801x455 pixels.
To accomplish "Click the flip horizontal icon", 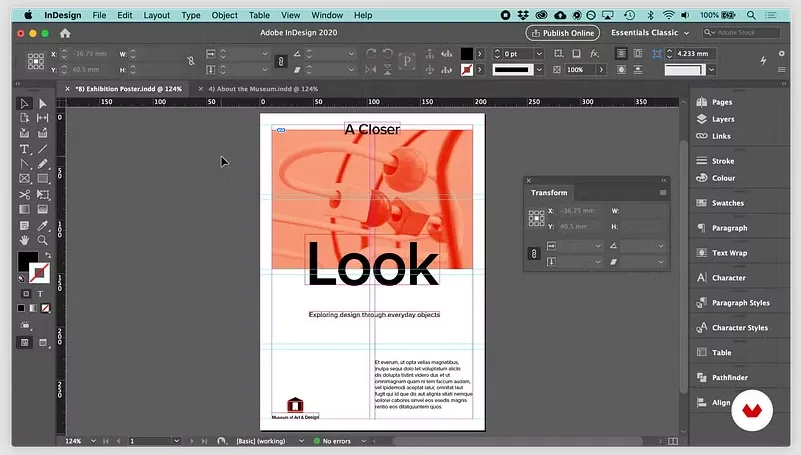I will click(x=371, y=69).
